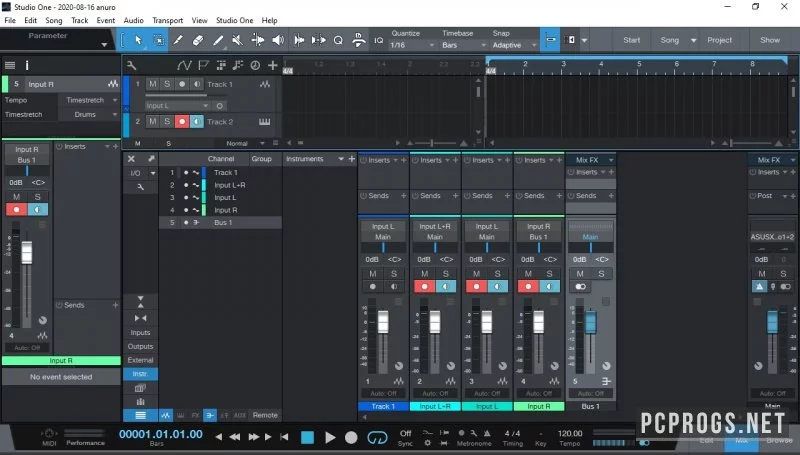Image resolution: width=800 pixels, height=455 pixels.
Task: Toggle monitor on Track 2
Action: [196, 121]
